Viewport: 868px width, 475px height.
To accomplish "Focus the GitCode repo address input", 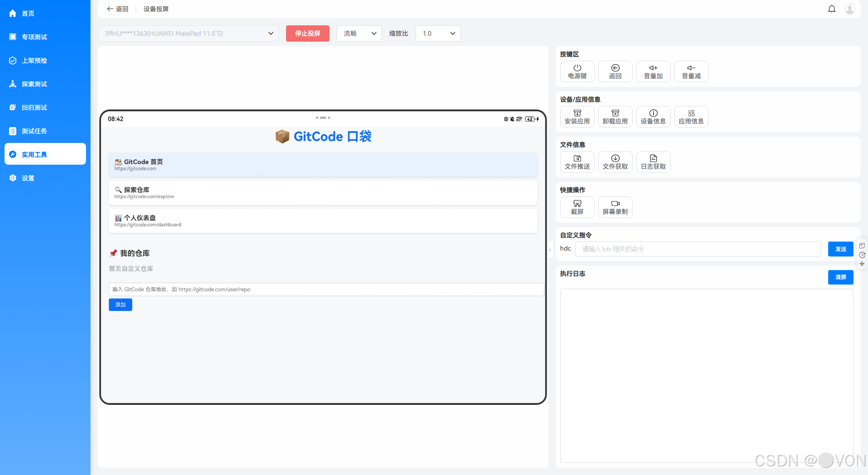I will tap(326, 290).
